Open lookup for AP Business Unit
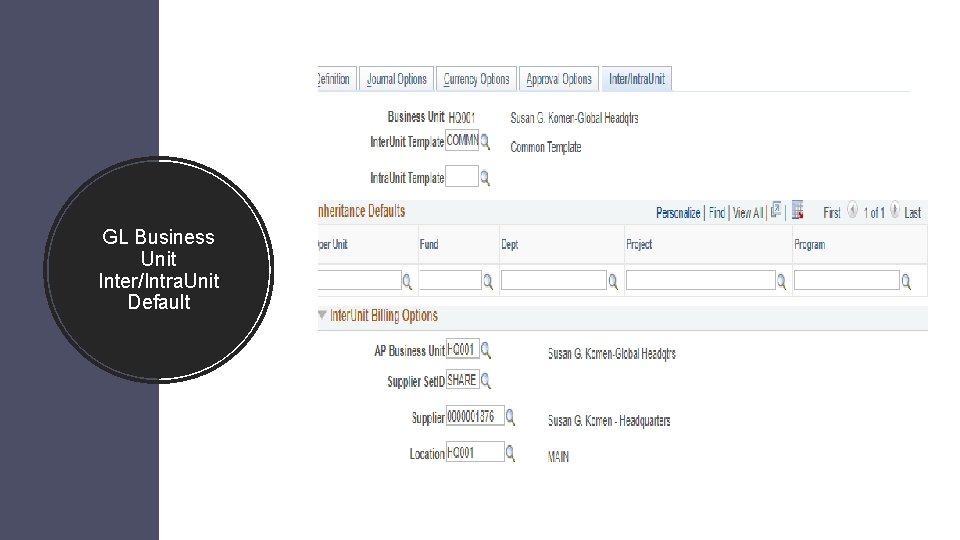The width and height of the screenshot is (960, 540). (x=486, y=350)
